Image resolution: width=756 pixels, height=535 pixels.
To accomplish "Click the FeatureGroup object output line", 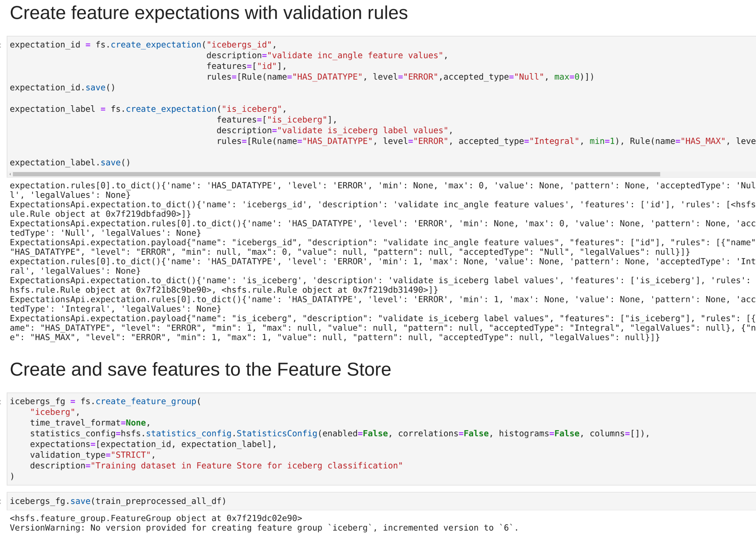I will point(155,518).
